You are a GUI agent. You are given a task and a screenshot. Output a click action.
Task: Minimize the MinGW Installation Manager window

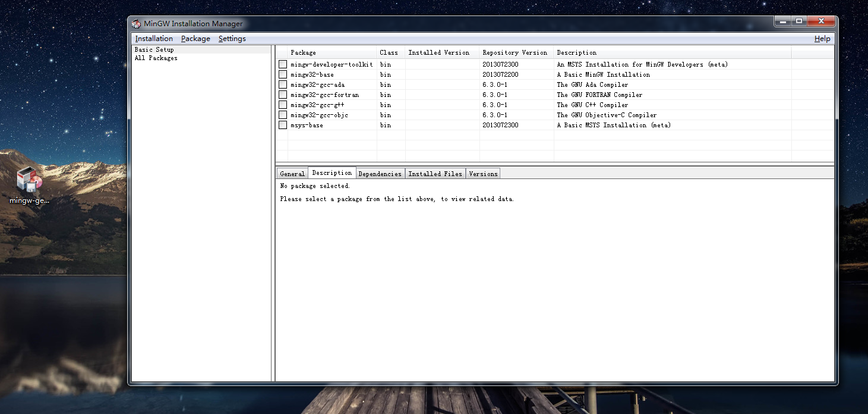point(782,21)
